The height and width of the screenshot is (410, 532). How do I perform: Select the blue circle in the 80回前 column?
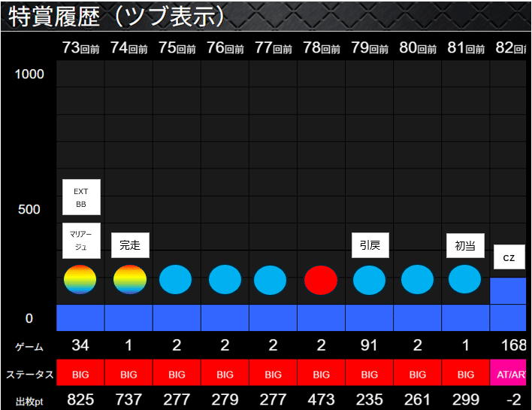point(417,280)
